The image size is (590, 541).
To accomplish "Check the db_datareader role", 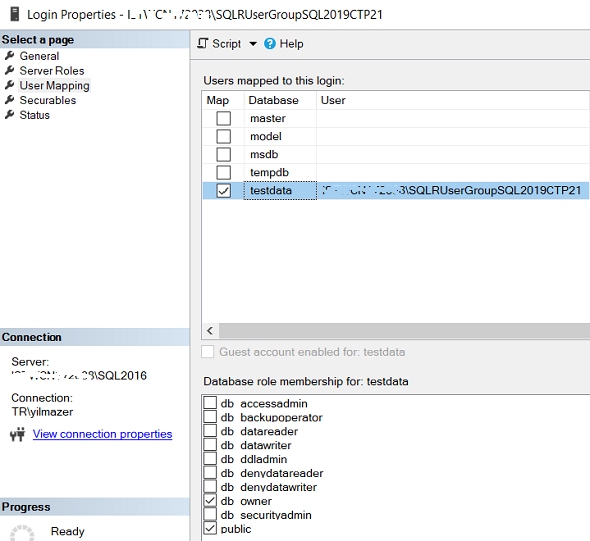I will [x=210, y=430].
